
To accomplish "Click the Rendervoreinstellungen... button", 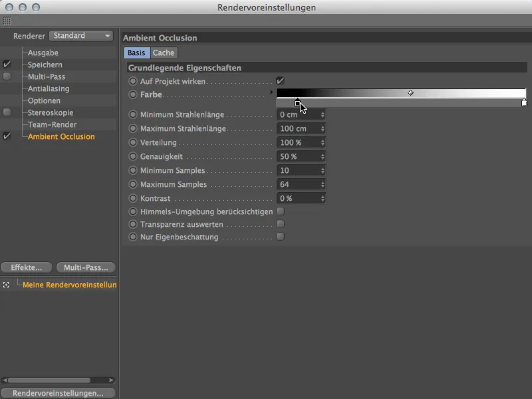I will click(x=59, y=392).
